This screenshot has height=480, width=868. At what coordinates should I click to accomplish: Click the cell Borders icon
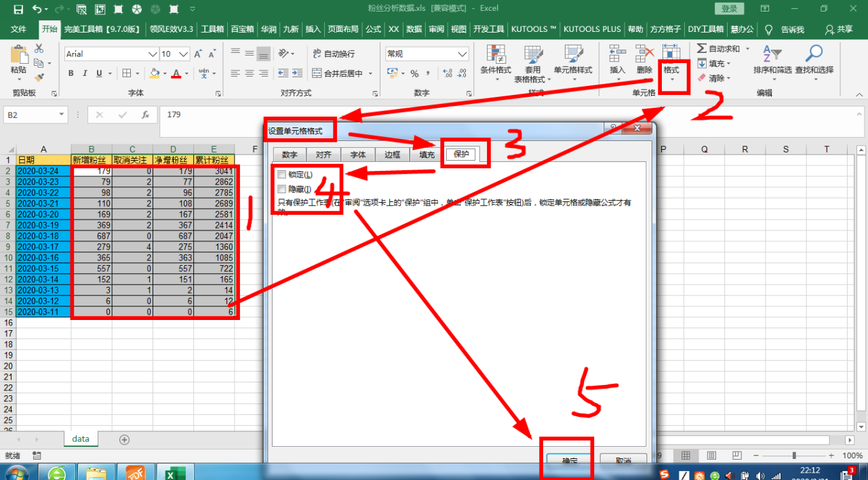coord(127,73)
